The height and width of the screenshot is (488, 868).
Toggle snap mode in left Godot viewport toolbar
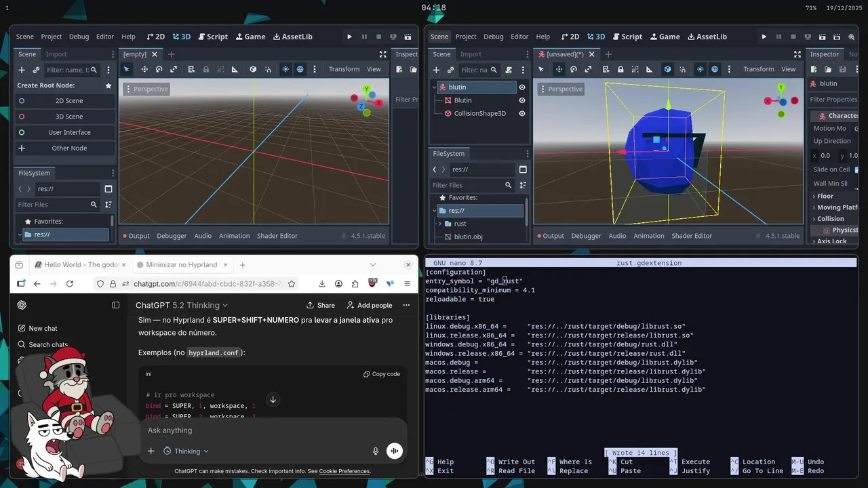[x=268, y=69]
